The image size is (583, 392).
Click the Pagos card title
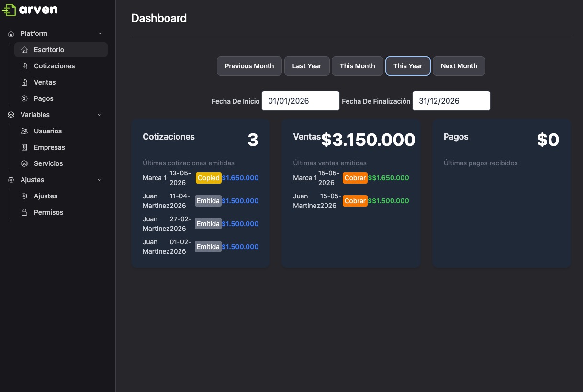[x=456, y=137]
